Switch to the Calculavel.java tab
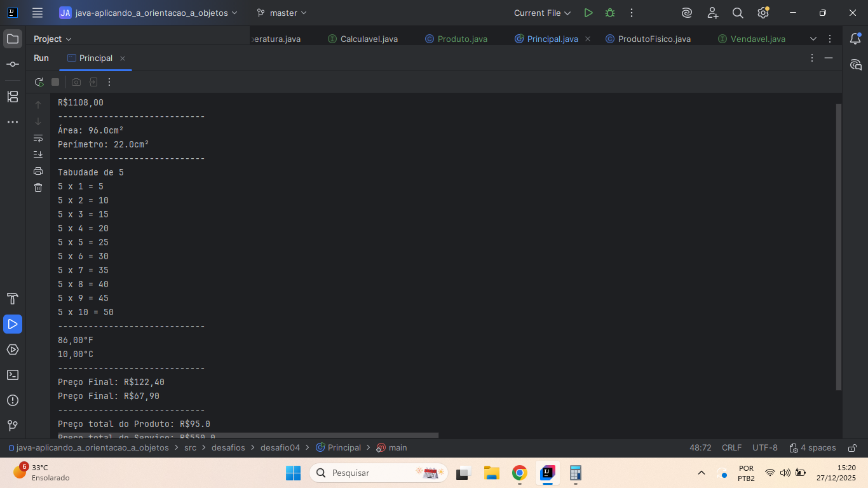Viewport: 868px width, 488px height. (363, 39)
